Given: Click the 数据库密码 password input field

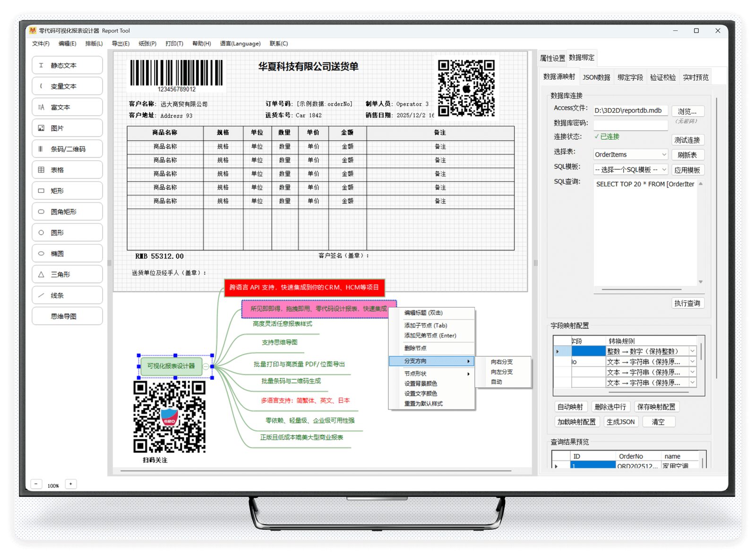Looking at the screenshot, I should pyautogui.click(x=630, y=125).
